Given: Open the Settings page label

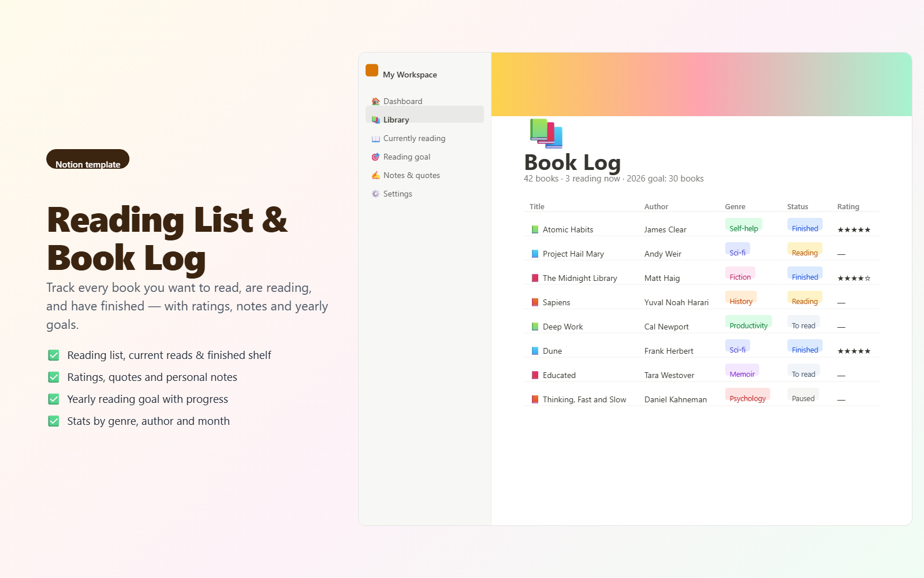Looking at the screenshot, I should 398,194.
